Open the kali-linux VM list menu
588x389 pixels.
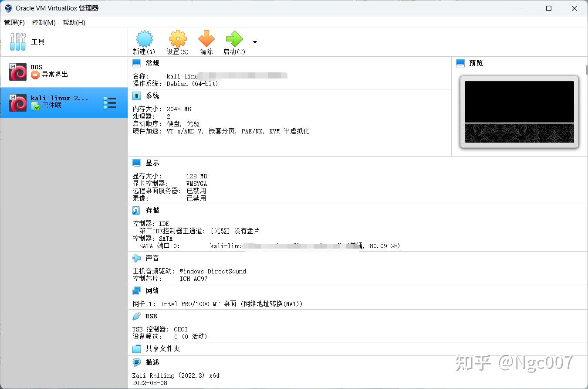(110, 103)
